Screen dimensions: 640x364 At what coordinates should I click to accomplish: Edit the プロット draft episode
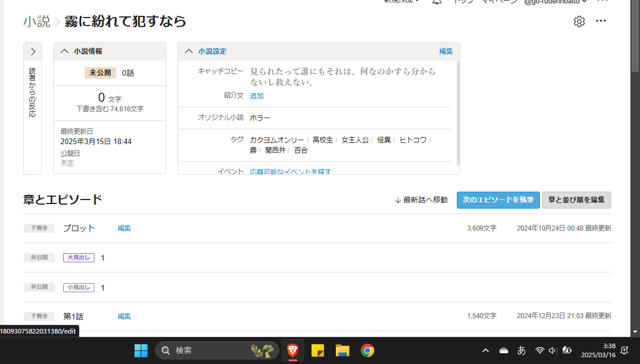point(124,228)
